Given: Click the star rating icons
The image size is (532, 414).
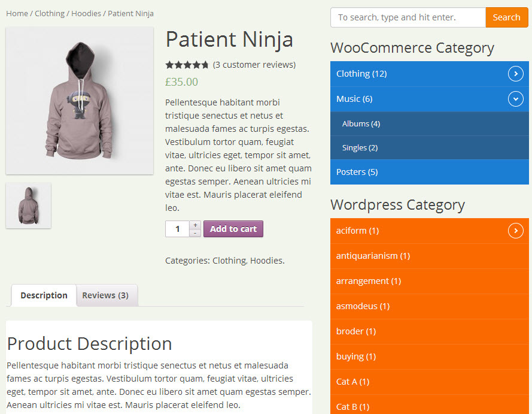Looking at the screenshot, I should coord(187,65).
